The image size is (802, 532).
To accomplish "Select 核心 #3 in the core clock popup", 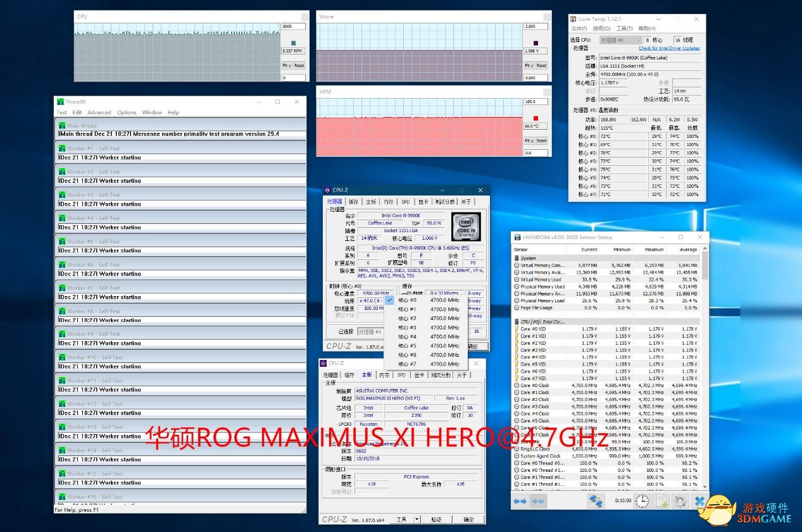I will (407, 328).
